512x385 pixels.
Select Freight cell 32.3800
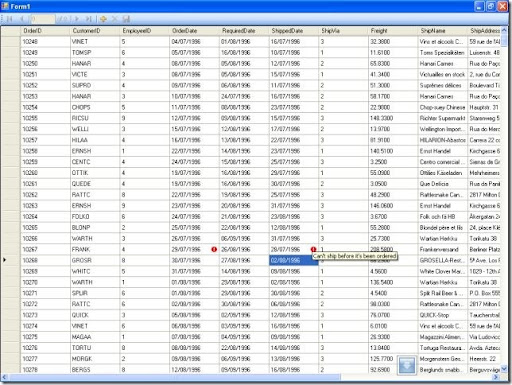393,42
